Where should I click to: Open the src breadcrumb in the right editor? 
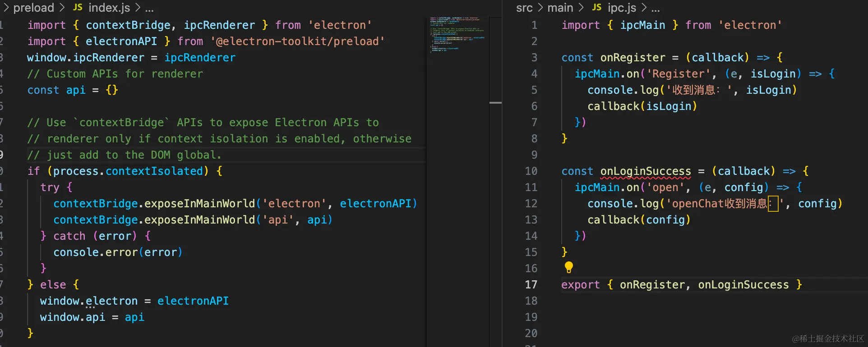(x=524, y=8)
